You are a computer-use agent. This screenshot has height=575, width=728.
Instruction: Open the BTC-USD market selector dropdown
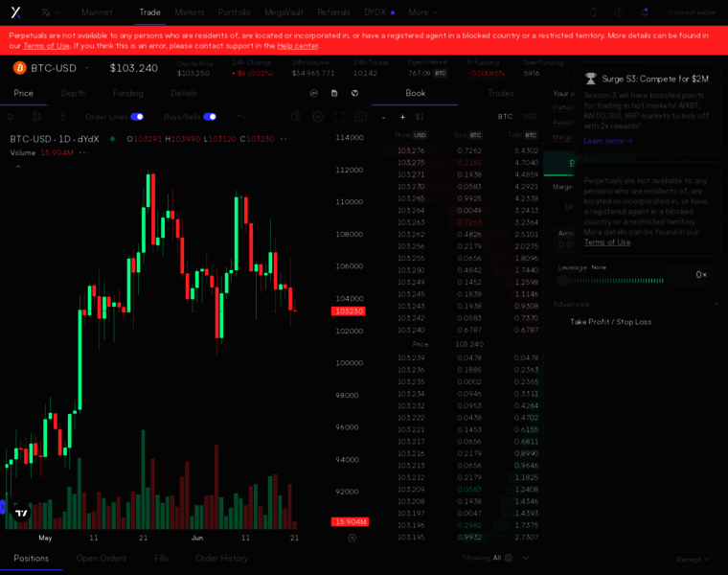(x=50, y=68)
